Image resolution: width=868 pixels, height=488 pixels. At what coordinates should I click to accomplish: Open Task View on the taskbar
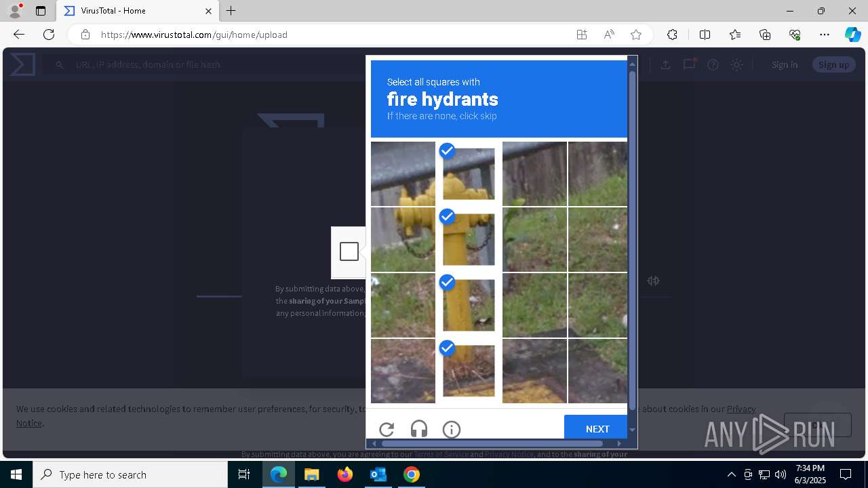[244, 474]
